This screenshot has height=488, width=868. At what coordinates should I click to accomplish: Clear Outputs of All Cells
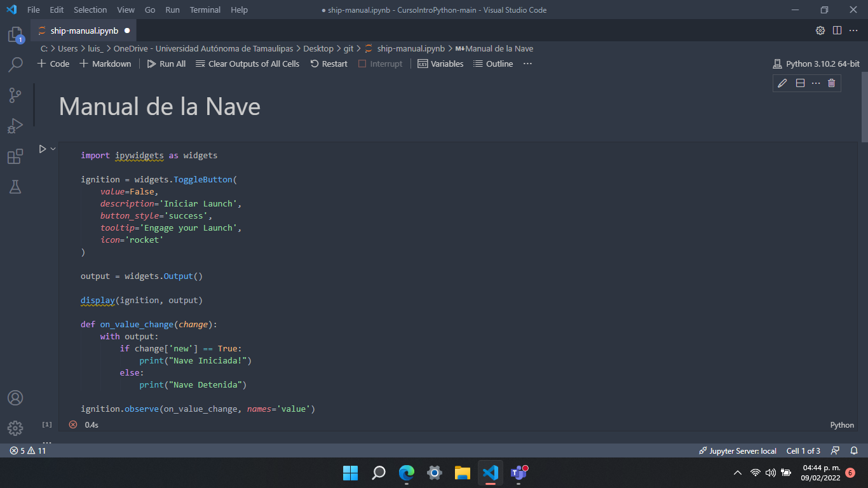click(247, 64)
